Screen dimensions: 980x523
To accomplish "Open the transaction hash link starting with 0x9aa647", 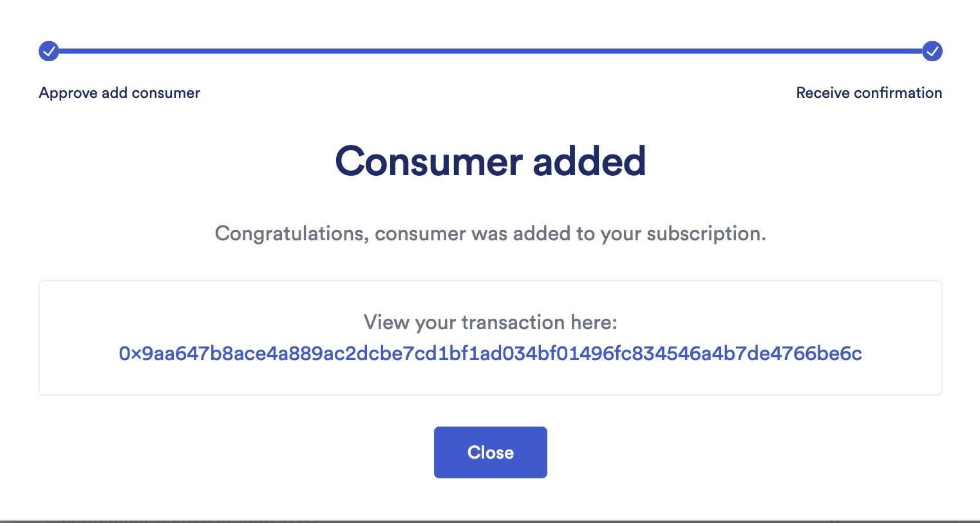I will point(490,354).
